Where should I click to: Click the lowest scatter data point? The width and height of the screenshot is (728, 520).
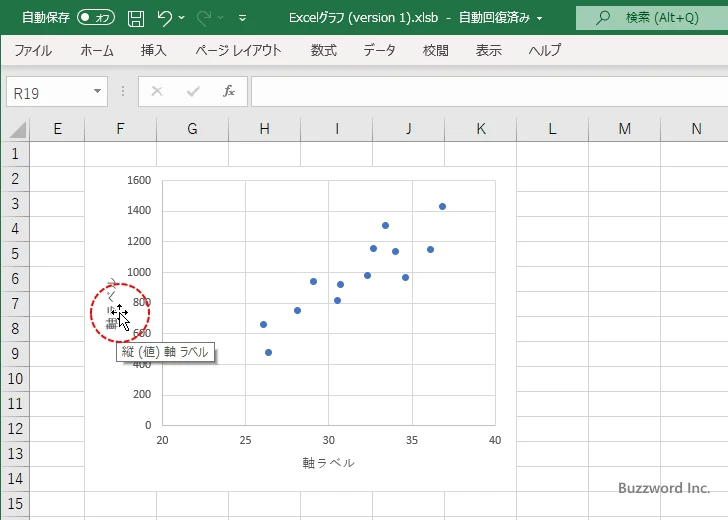pos(268,353)
